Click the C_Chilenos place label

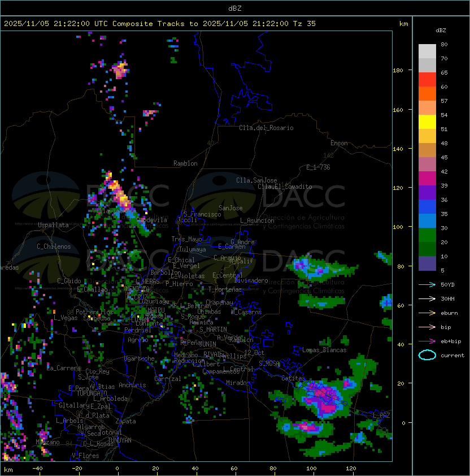coord(54,246)
